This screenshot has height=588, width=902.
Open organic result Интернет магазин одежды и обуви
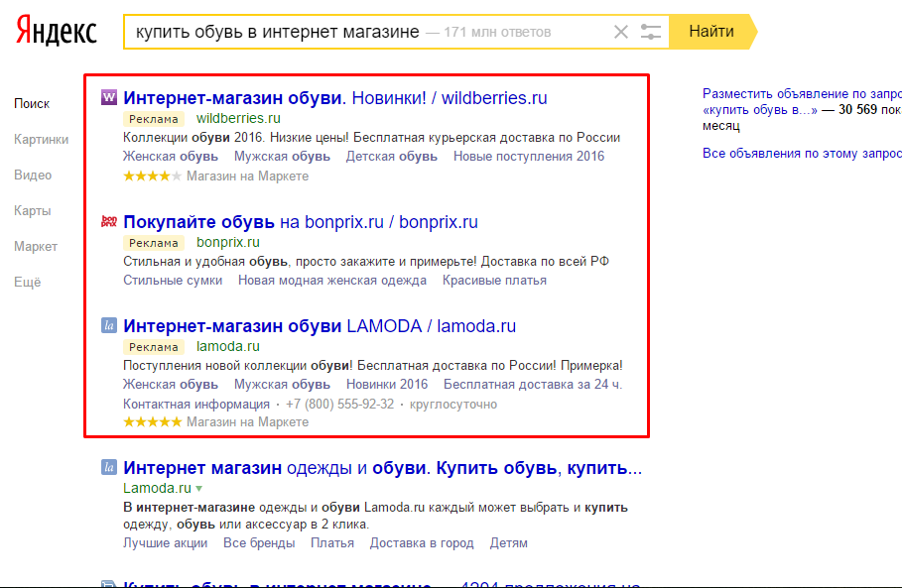(383, 468)
